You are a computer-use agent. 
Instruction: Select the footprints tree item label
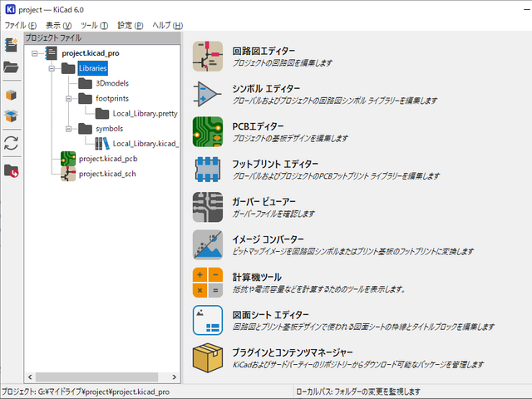tap(112, 98)
